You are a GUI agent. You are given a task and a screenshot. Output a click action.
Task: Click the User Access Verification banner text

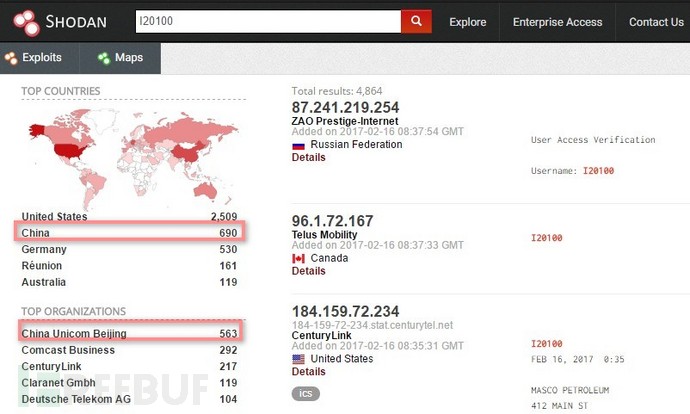tap(593, 140)
